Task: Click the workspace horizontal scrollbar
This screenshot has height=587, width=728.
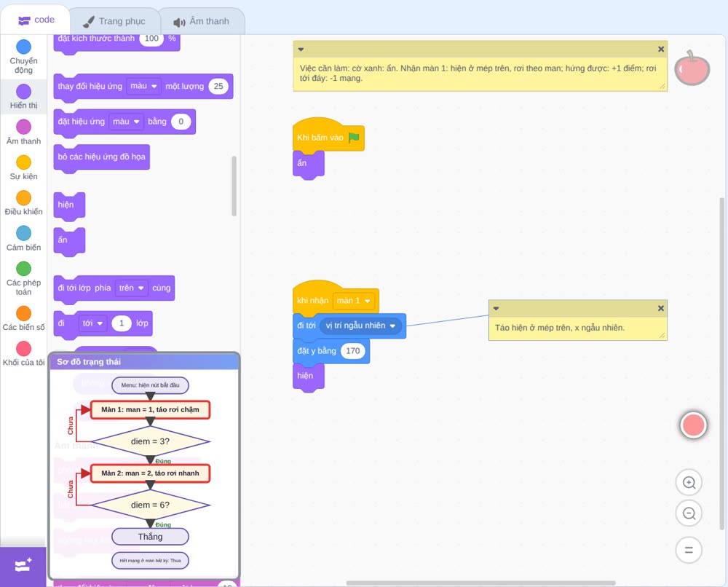Action: [481, 583]
